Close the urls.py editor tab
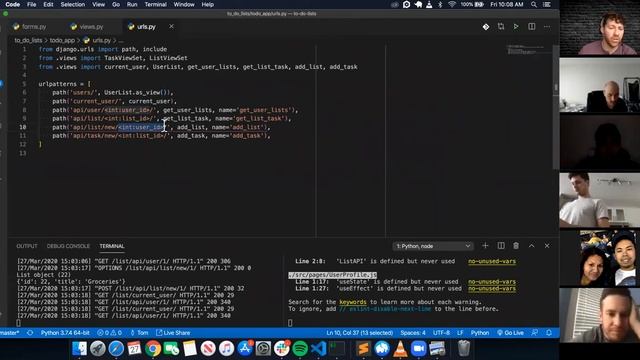 171,26
